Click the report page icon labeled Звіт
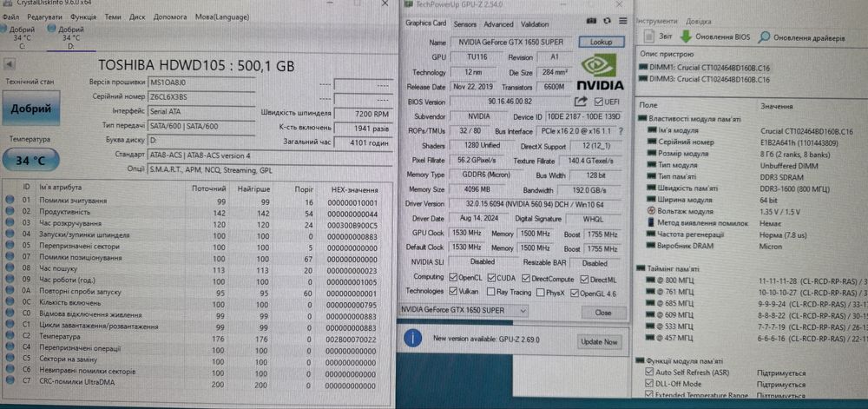Screen dimensions: 868x409 pyautogui.click(x=649, y=37)
